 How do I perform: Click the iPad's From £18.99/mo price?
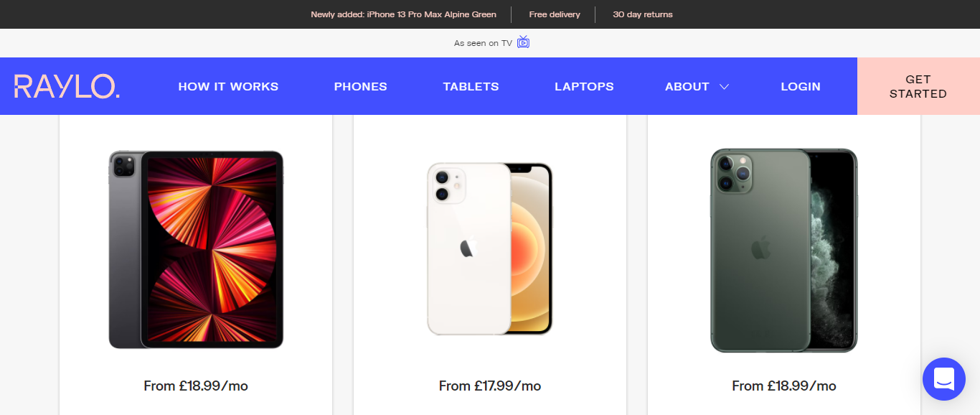(196, 386)
